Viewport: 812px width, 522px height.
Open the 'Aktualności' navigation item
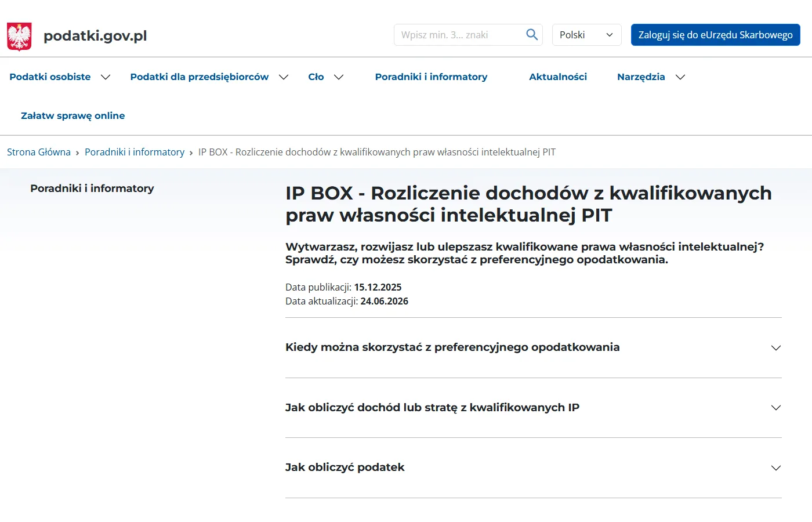558,77
